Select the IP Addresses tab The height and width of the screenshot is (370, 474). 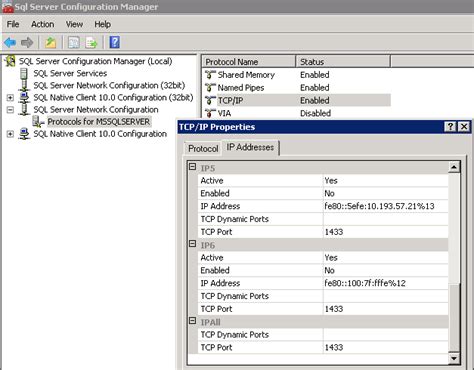pyautogui.click(x=250, y=147)
